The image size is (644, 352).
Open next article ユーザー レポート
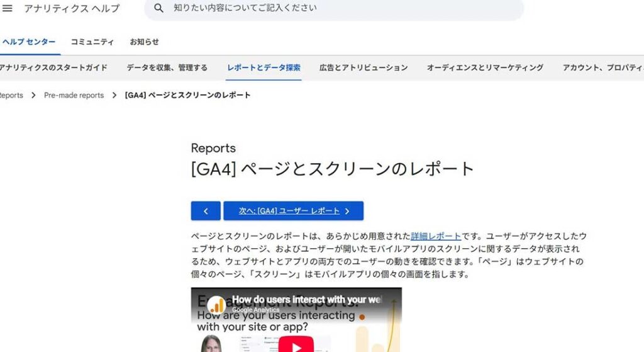[293, 211]
